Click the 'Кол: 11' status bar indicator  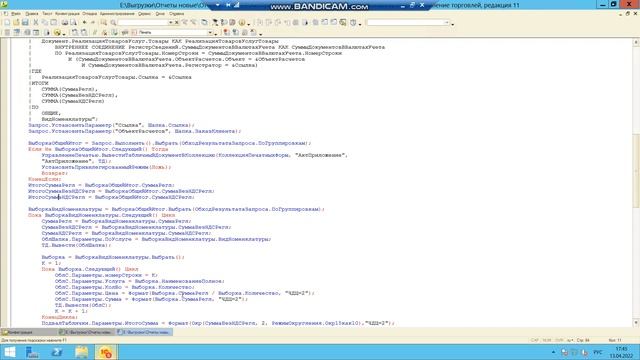click(x=614, y=340)
